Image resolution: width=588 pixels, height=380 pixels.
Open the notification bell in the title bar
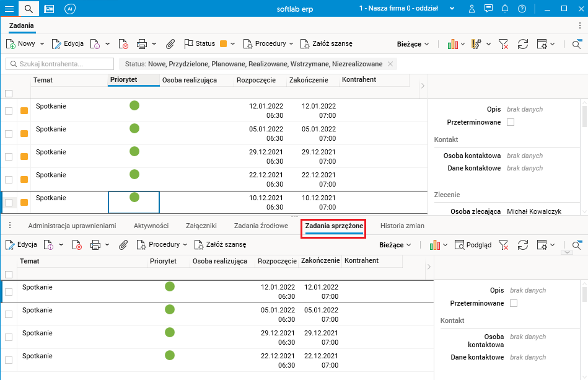coord(505,9)
